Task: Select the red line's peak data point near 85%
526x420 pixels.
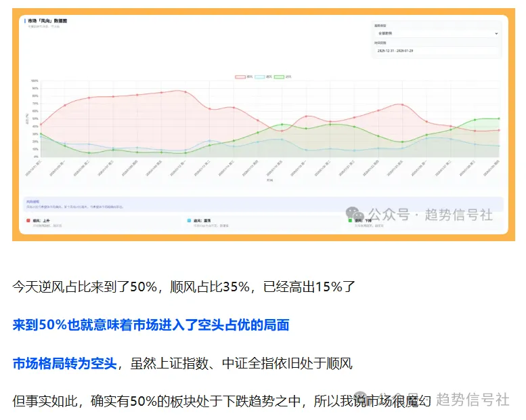Action: pyautogui.click(x=185, y=91)
